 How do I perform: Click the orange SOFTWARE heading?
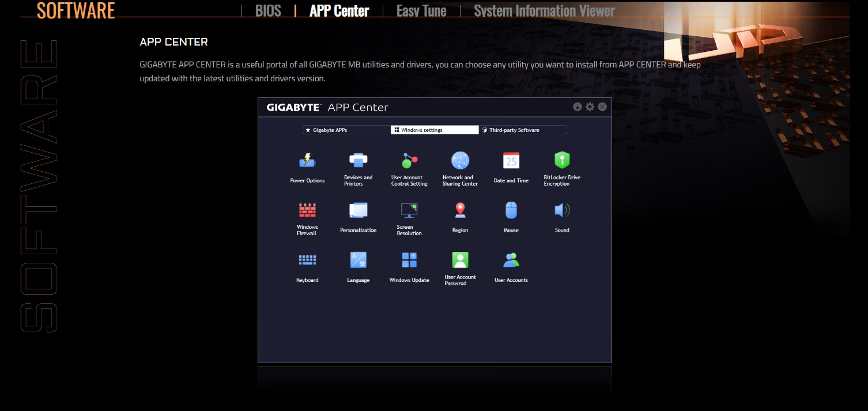(76, 10)
